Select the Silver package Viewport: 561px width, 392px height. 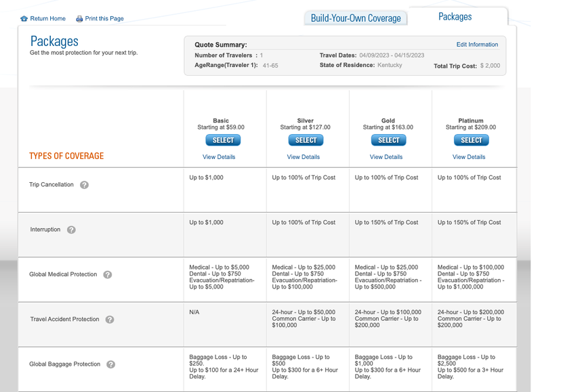306,140
